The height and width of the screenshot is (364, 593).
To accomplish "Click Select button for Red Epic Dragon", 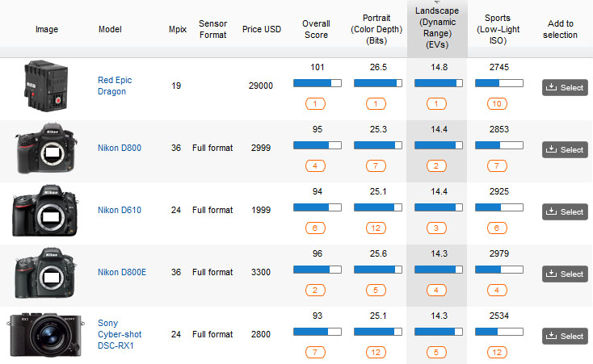I will tap(564, 88).
